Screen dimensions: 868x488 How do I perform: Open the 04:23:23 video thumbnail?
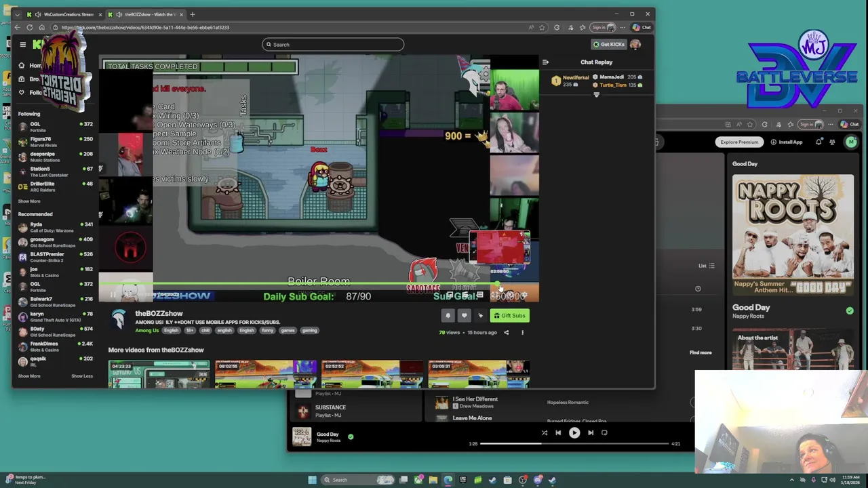[x=159, y=374]
